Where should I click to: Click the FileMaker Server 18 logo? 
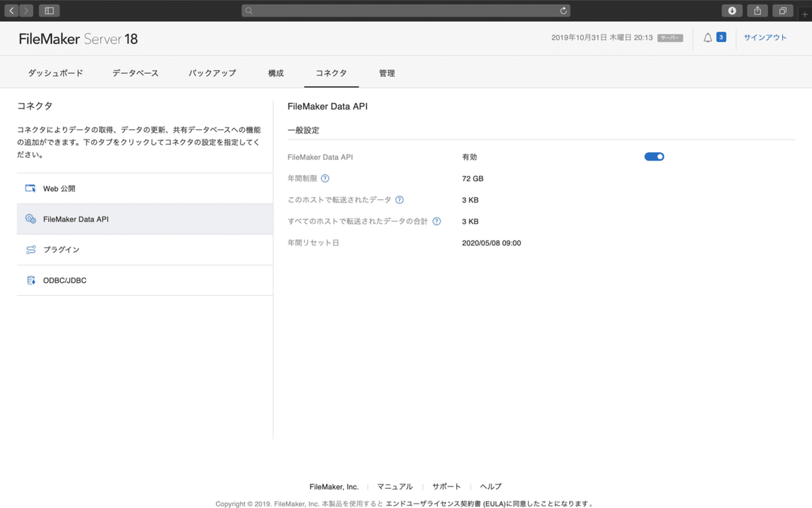coord(78,39)
